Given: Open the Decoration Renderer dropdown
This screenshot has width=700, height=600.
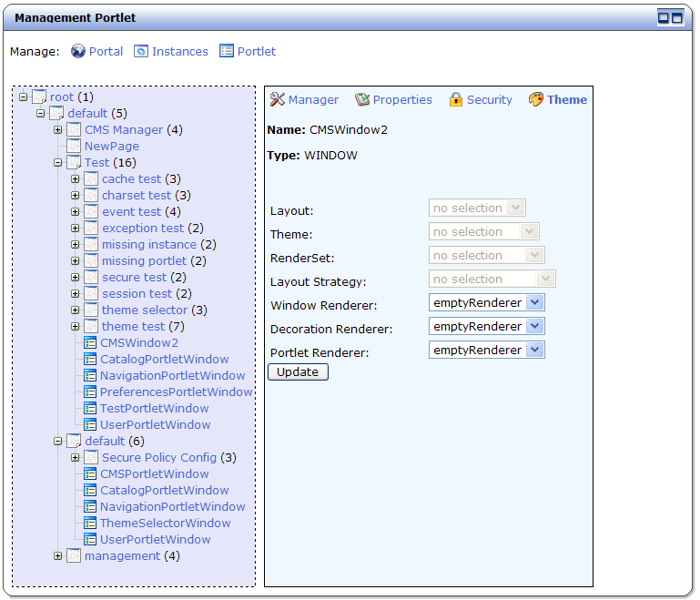Looking at the screenshot, I should pos(534,327).
